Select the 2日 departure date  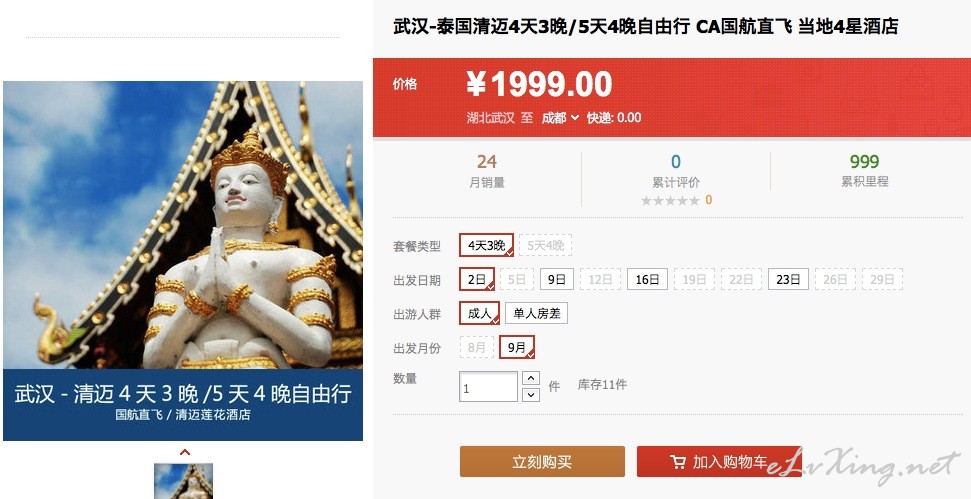coord(477,279)
